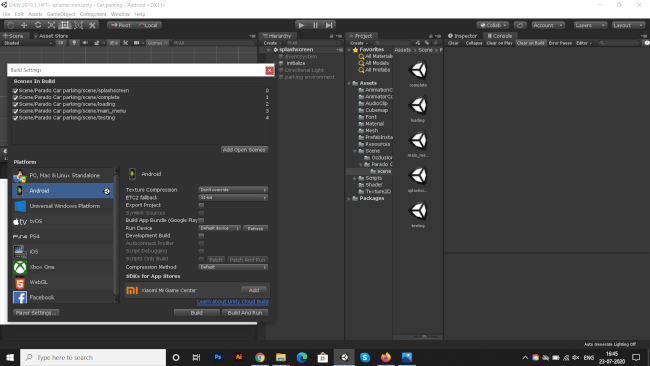Follow Learn about Unity Cloud Build link
650x366 pixels.
point(233,302)
